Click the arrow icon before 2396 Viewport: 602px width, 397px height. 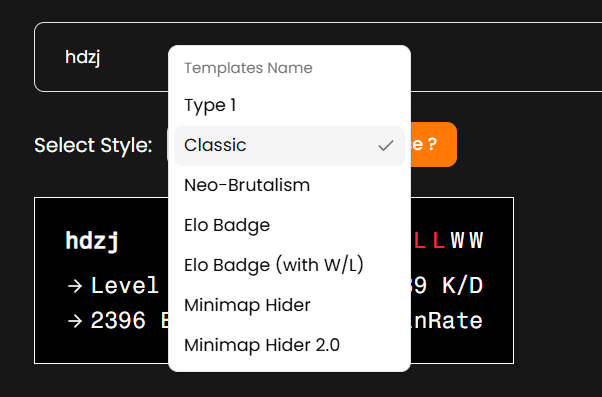point(75,321)
